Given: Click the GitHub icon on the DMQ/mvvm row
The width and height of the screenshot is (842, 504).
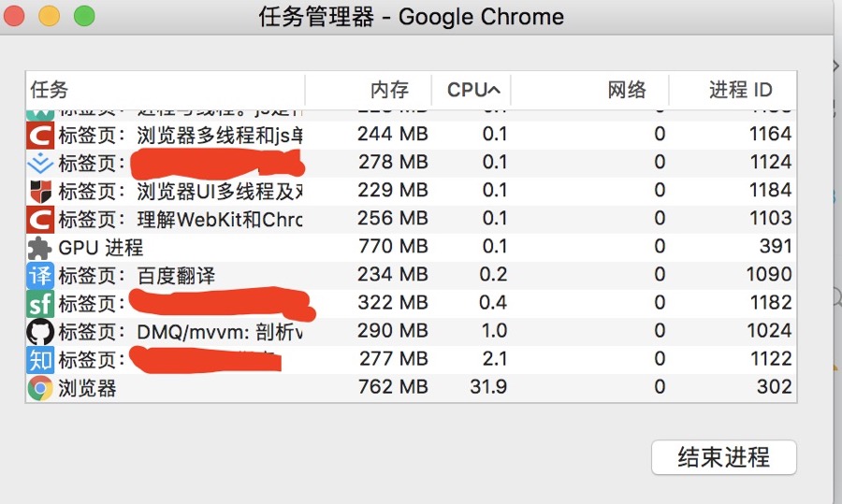Looking at the screenshot, I should 40,331.
